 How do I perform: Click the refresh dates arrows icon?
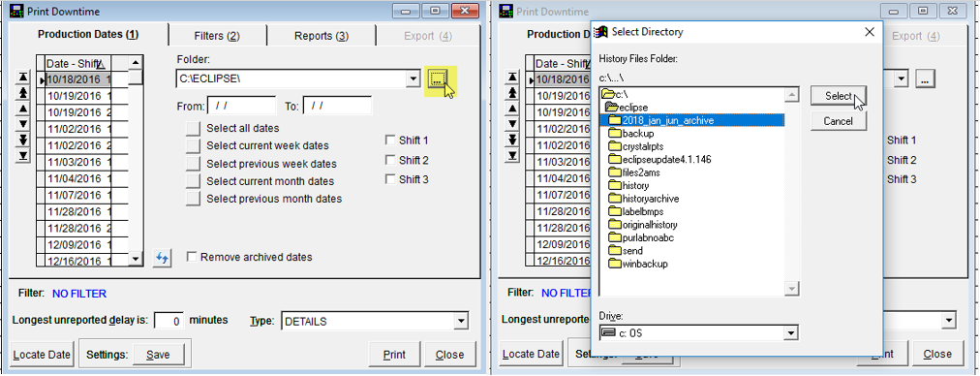(x=162, y=257)
